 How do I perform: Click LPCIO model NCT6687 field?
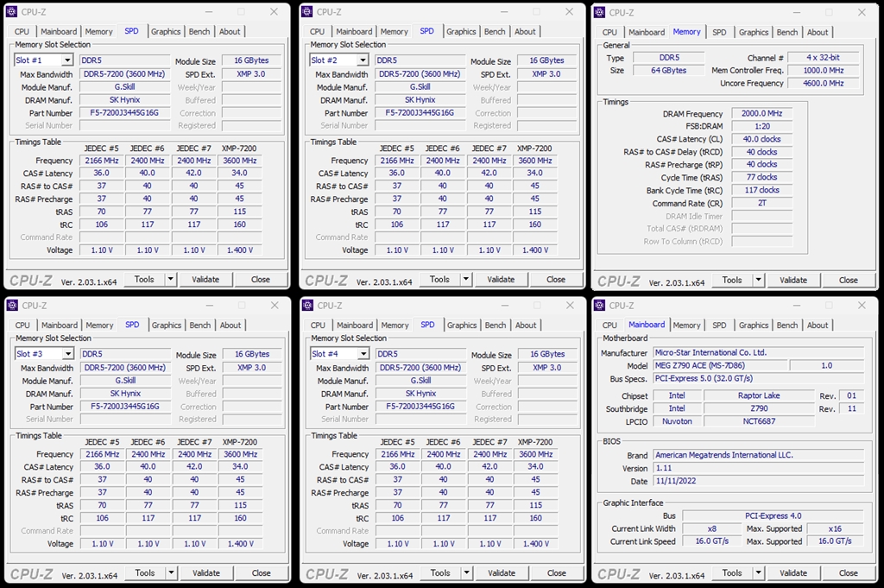(x=759, y=421)
